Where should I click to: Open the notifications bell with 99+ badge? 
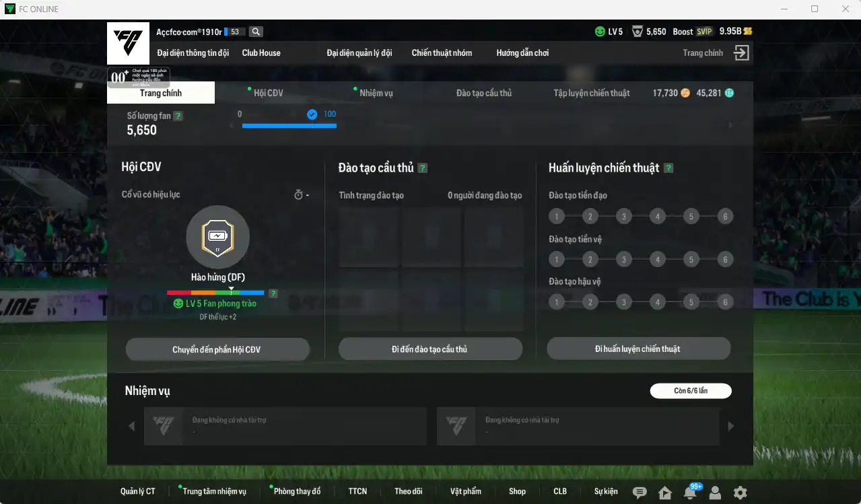691,492
